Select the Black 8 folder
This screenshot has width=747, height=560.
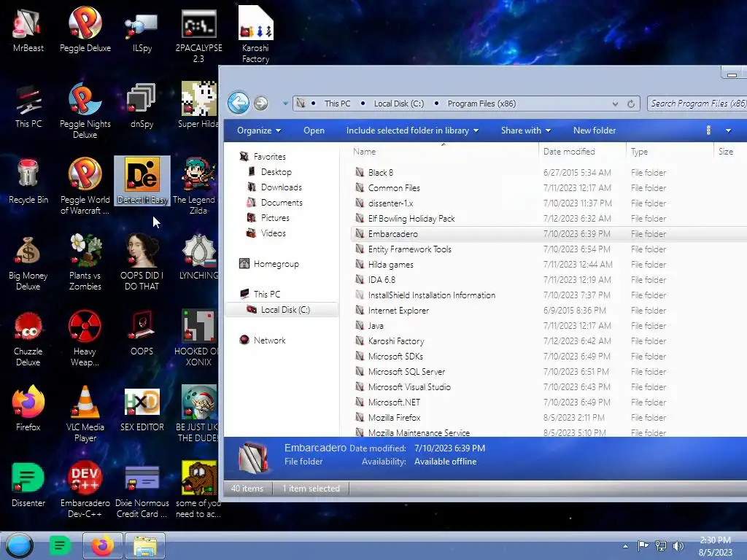click(380, 172)
